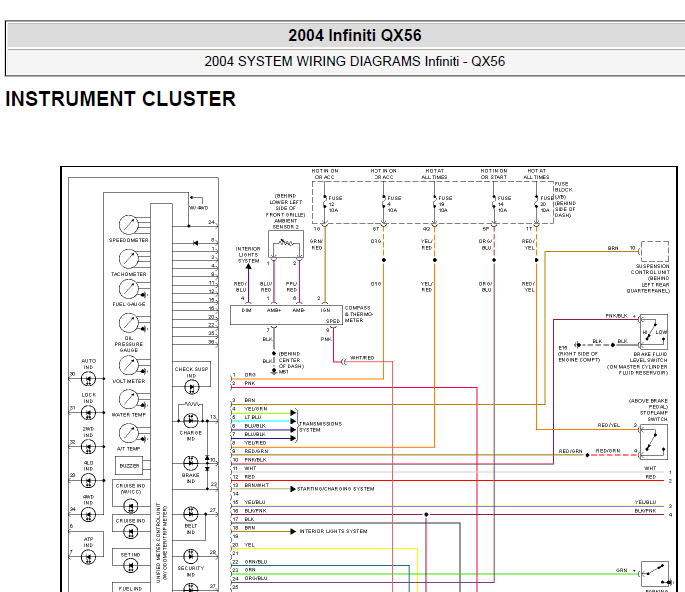This screenshot has height=592, width=685.
Task: Click the 'PNK/BLK' label at brake fluid switch
Action: point(616,315)
